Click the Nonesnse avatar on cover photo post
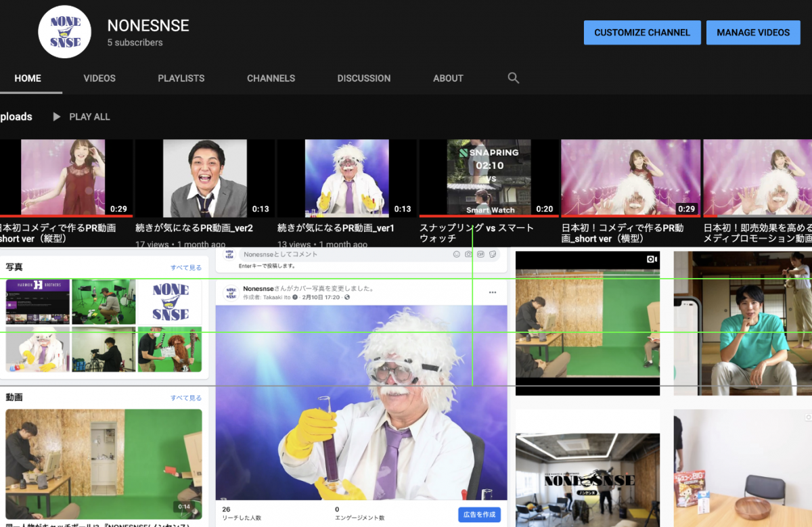This screenshot has width=812, height=527. pyautogui.click(x=231, y=292)
